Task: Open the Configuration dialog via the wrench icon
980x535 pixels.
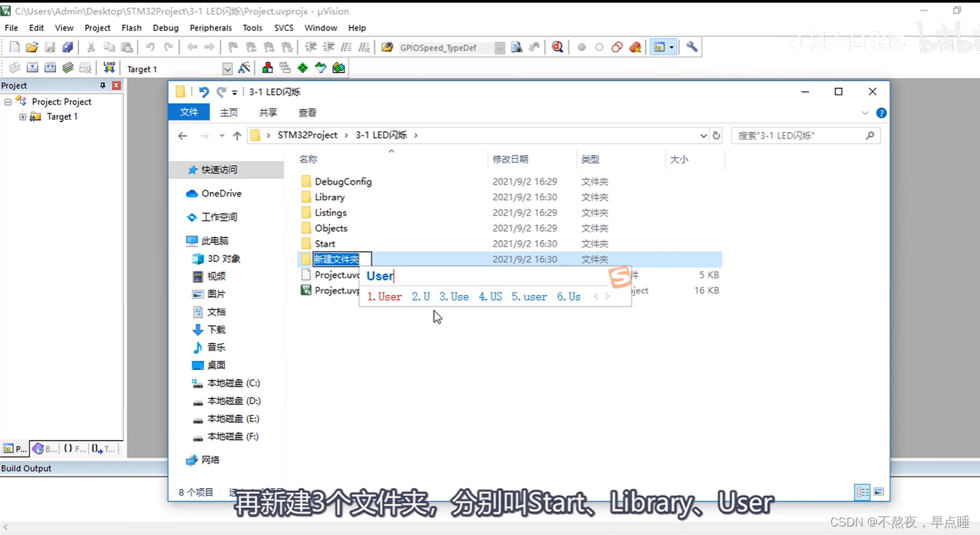Action: point(692,47)
